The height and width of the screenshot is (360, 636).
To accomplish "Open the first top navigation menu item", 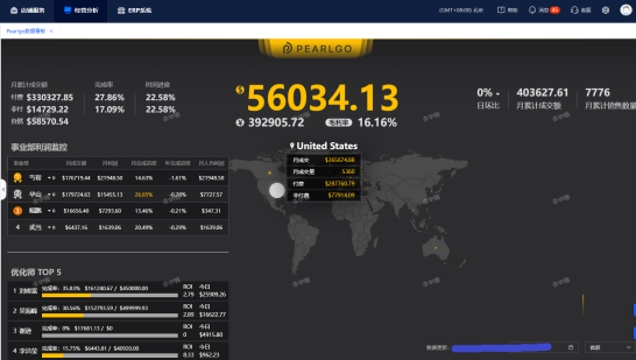I will (x=28, y=11).
